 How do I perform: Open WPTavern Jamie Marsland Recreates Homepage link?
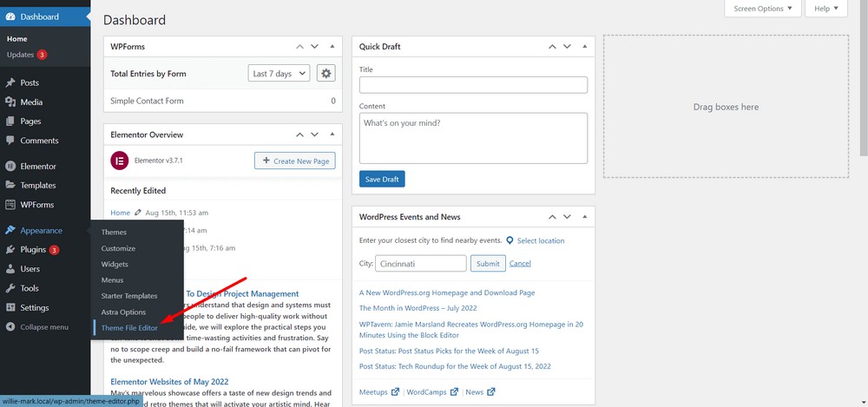click(471, 330)
